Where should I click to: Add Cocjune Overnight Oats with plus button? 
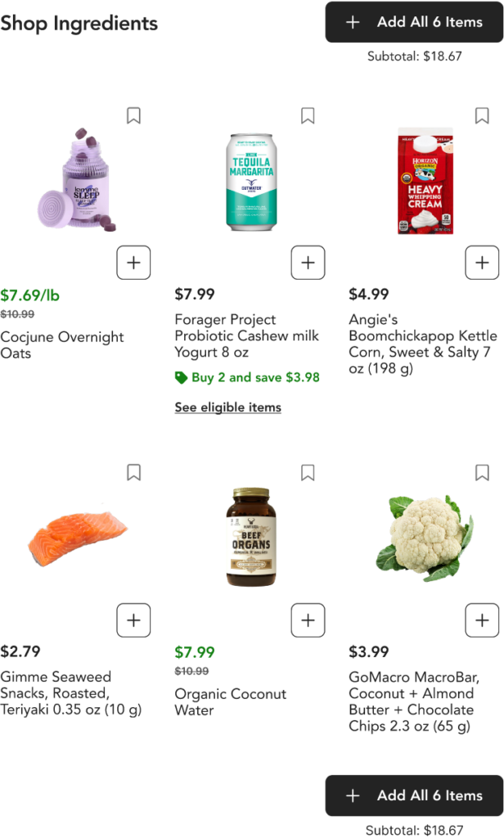(x=133, y=263)
